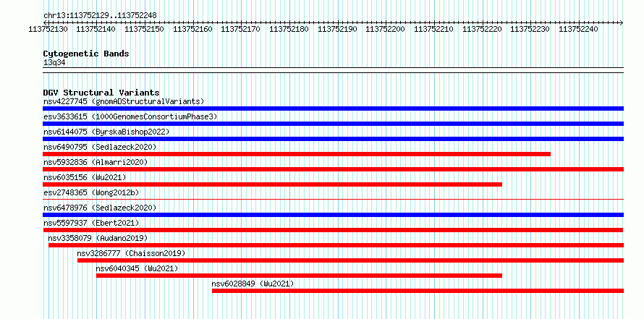Select the red bar under nsv3286777

coord(351,260)
